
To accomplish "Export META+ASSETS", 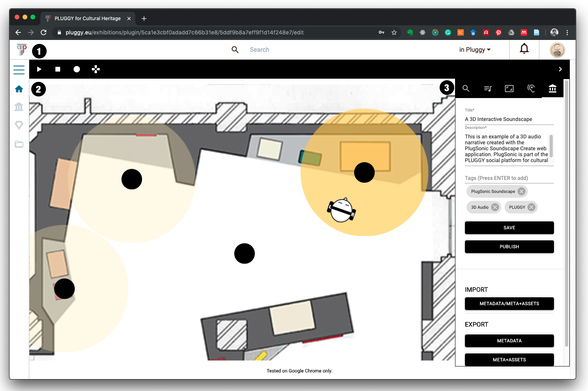I will pos(509,360).
